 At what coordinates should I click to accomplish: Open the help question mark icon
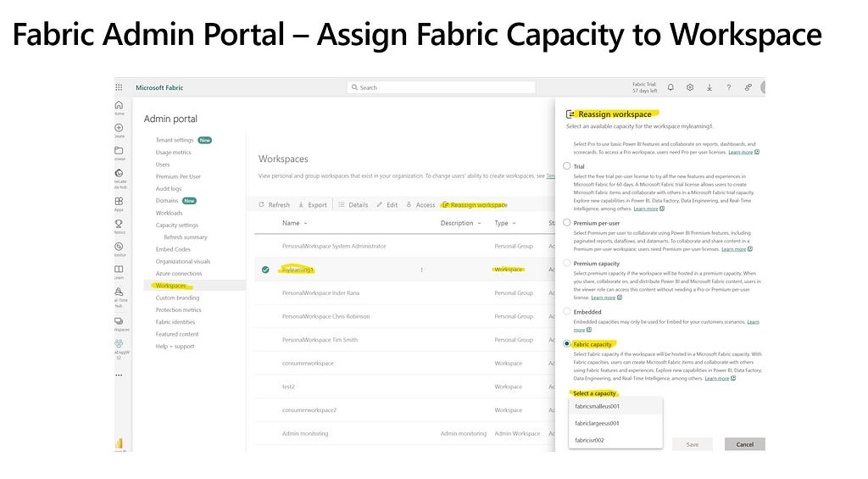(x=728, y=87)
